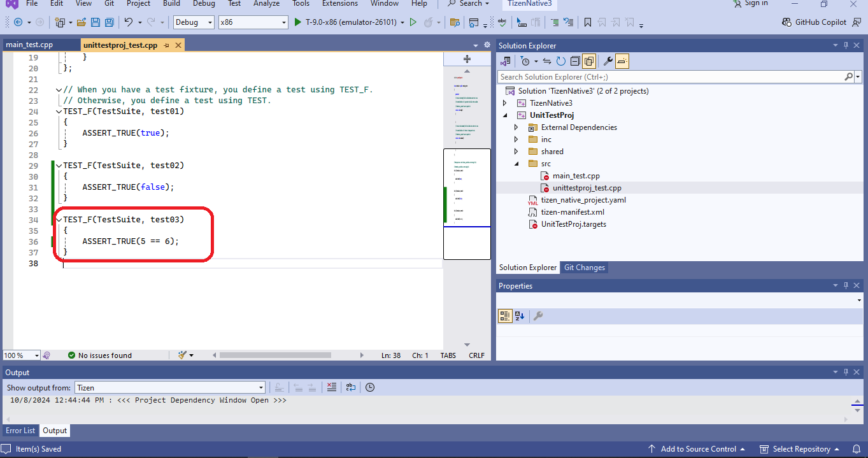Collapse All items in Solution Explorer
868x458 pixels.
coord(575,61)
